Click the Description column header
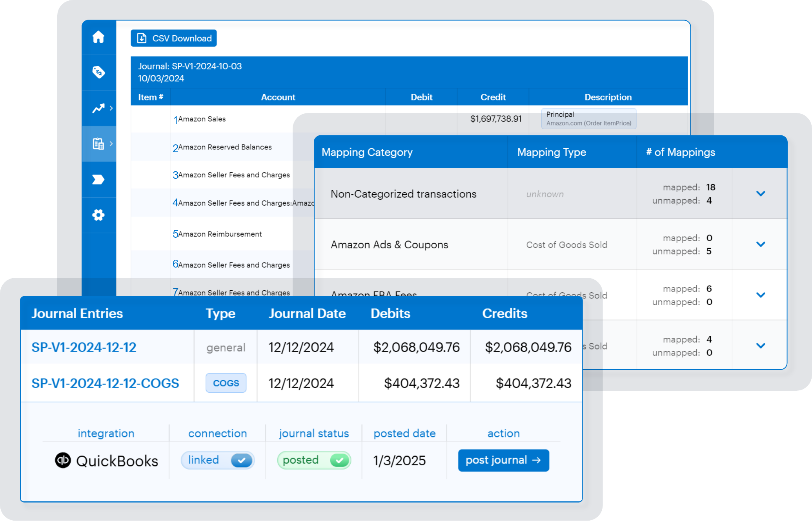812x521 pixels. [608, 97]
